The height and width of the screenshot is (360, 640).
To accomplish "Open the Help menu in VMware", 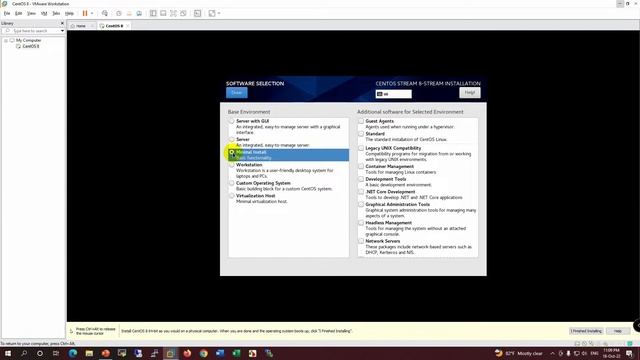I will coord(69,13).
